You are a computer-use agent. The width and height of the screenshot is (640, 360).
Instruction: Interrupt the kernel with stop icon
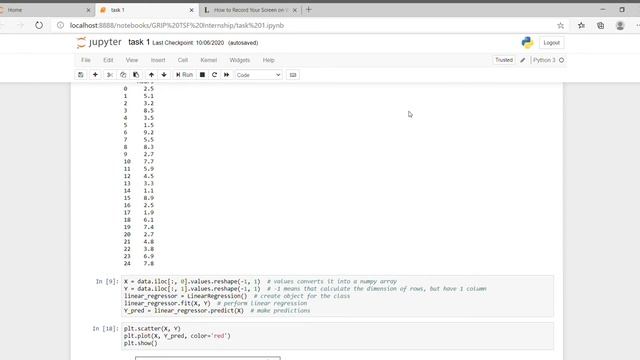202,75
